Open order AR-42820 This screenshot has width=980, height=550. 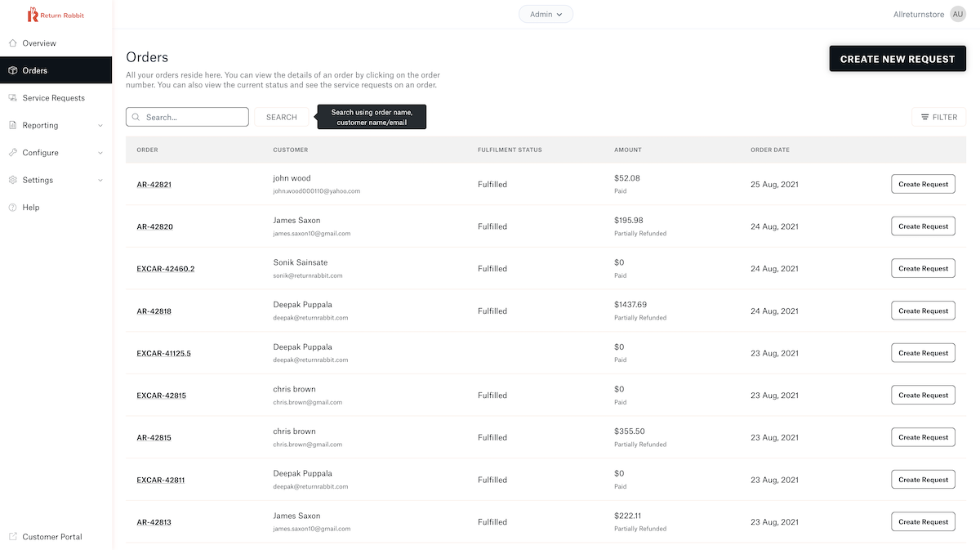[154, 227]
